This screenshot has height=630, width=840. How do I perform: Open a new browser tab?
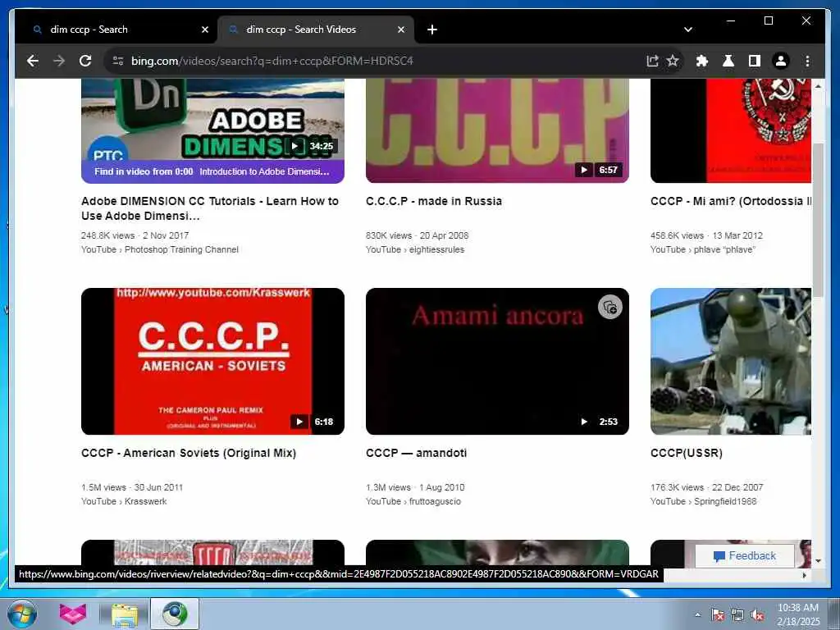[x=432, y=30]
